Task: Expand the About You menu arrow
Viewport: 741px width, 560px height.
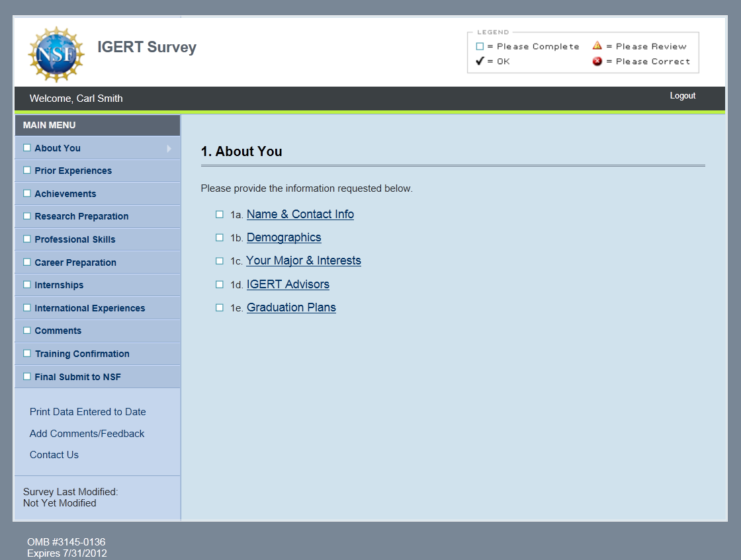Action: point(169,148)
